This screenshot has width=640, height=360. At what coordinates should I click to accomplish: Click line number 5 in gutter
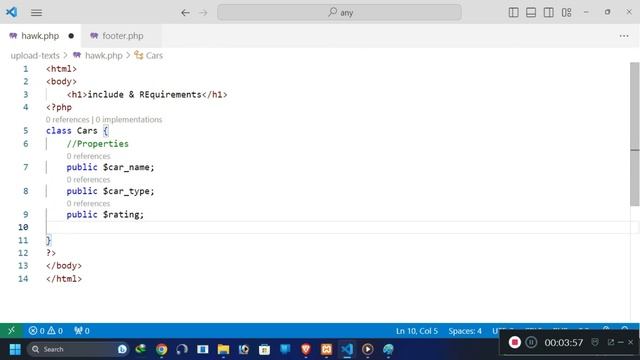26,131
